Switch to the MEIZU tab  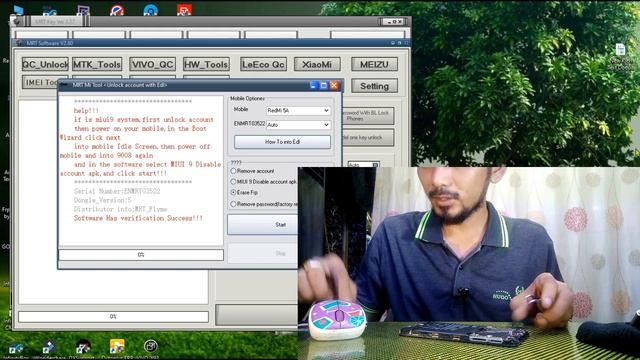(x=374, y=64)
